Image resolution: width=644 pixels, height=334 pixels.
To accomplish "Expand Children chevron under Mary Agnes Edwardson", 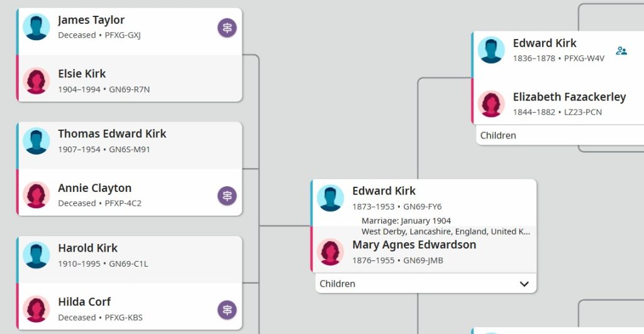I will tap(524, 284).
